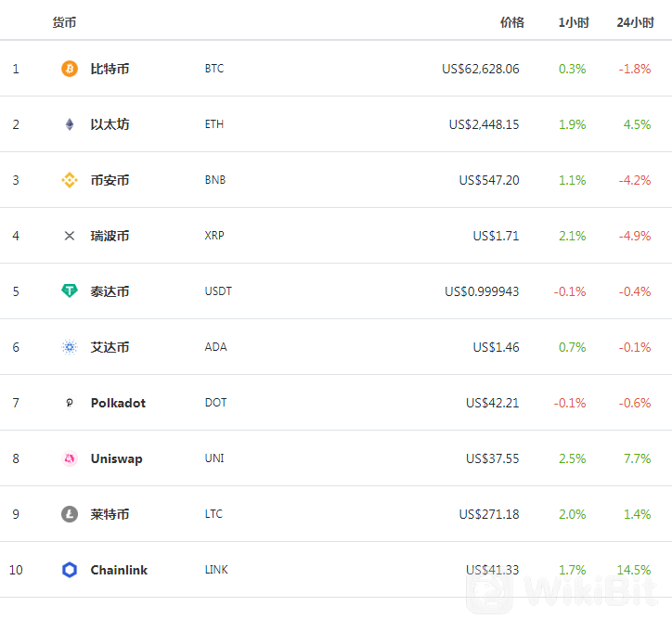Viewport: 672px width, 632px height.
Task: Click the UNI ticker symbol
Action: point(214,458)
